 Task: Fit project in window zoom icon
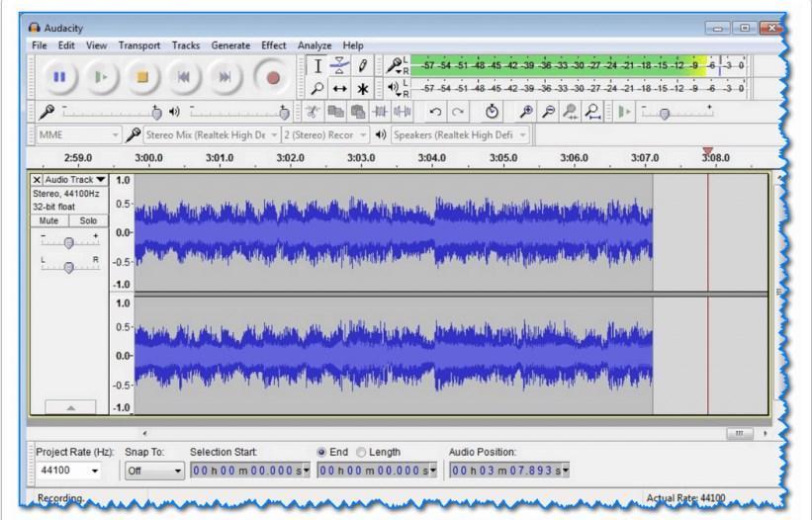click(x=592, y=112)
